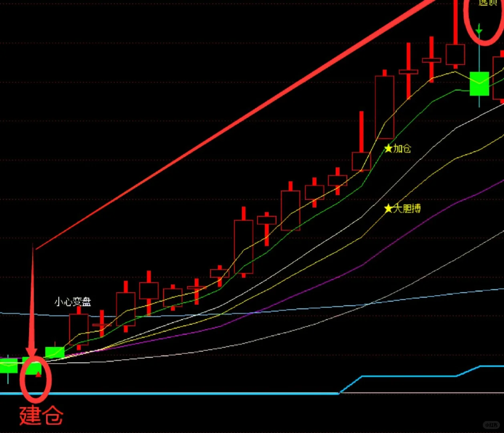Click the yellow star beside 大胆搏
Screen dimensions: 504x433
[388, 208]
